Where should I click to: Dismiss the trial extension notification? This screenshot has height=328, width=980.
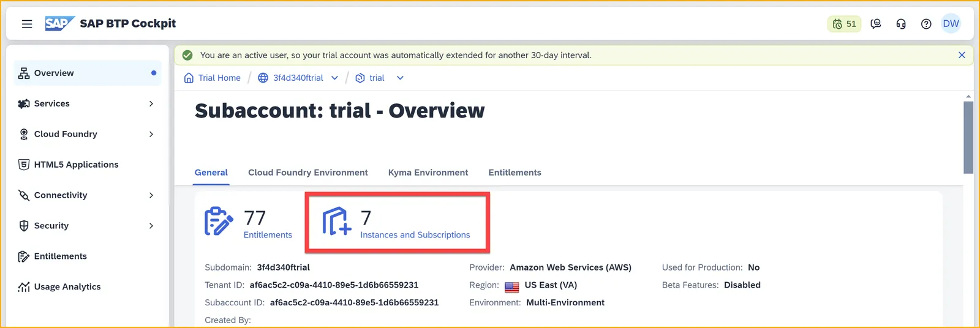pos(962,55)
